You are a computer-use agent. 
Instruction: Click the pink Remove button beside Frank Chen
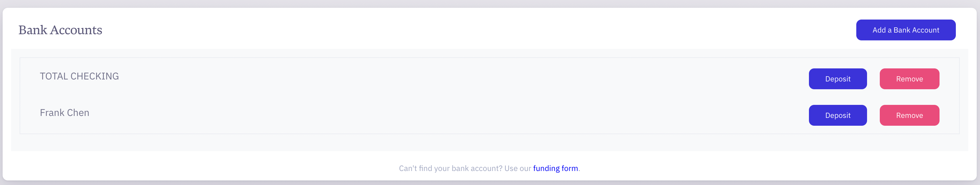click(909, 116)
